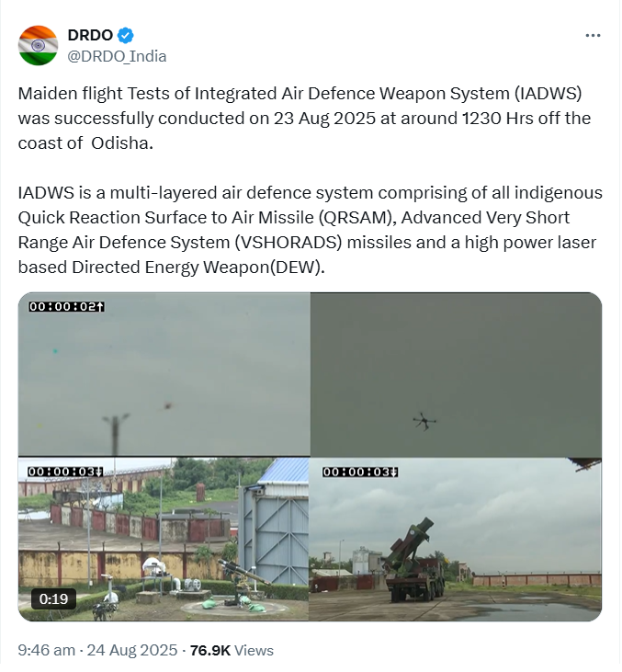Click the white radar dome in bottom-left pane

point(153,566)
